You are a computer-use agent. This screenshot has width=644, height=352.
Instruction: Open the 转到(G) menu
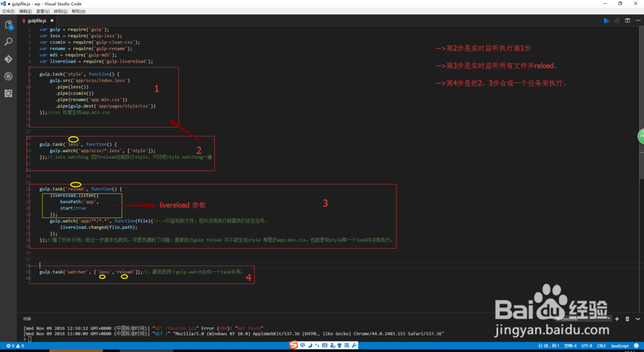tap(61, 12)
